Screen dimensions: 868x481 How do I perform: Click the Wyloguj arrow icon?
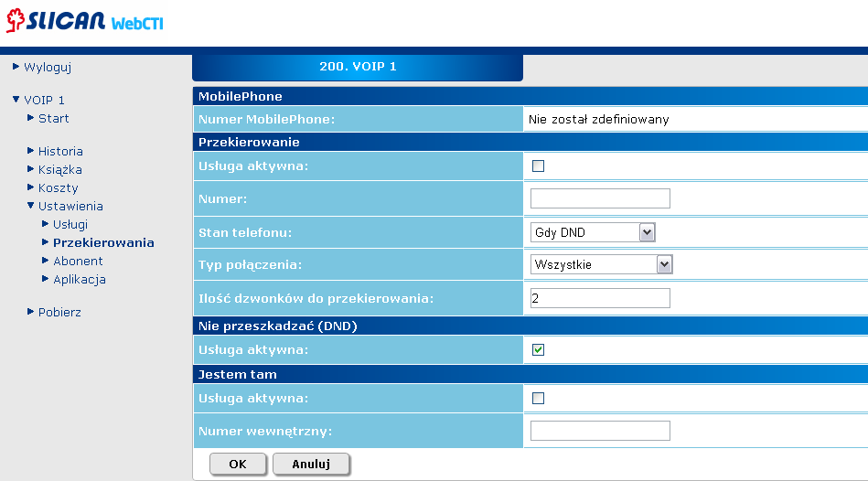pyautogui.click(x=16, y=67)
